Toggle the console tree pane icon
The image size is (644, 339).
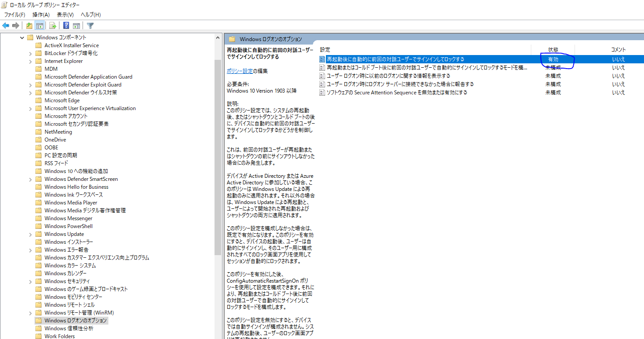[x=39, y=25]
